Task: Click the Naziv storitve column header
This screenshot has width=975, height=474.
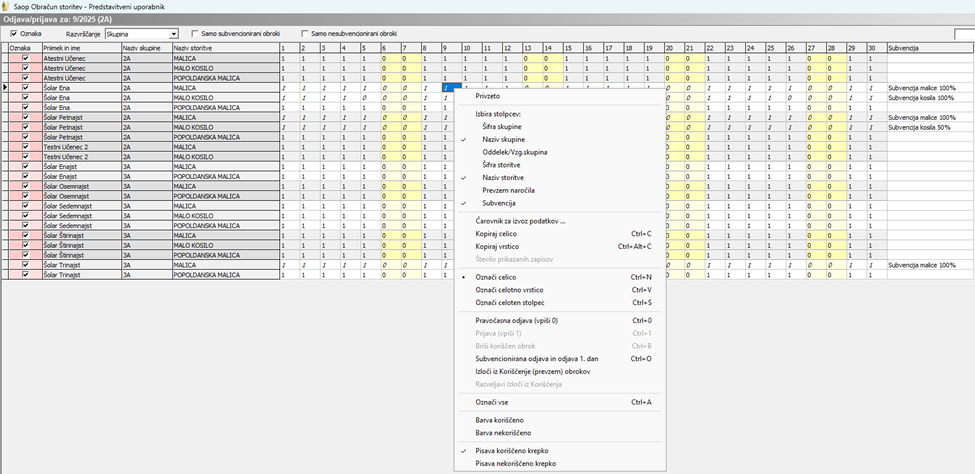Action: [x=226, y=48]
